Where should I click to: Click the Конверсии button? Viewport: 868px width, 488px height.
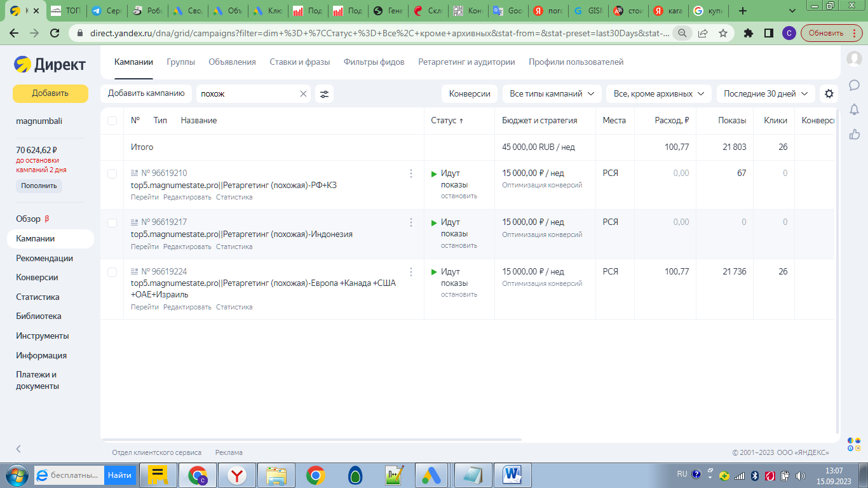470,93
